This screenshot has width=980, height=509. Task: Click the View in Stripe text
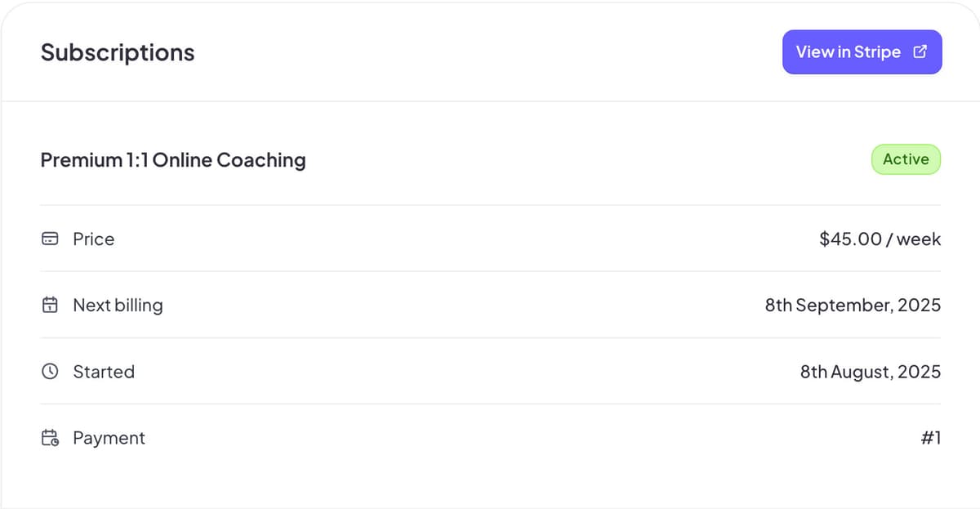849,52
